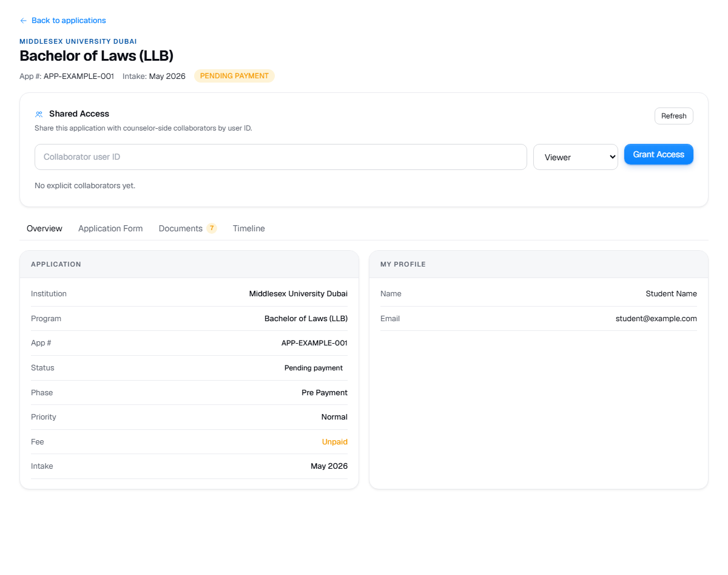Click the Priority row label

click(44, 417)
